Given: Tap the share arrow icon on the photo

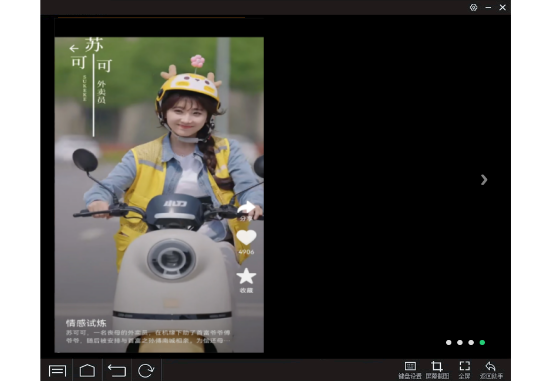Looking at the screenshot, I should pyautogui.click(x=246, y=208).
